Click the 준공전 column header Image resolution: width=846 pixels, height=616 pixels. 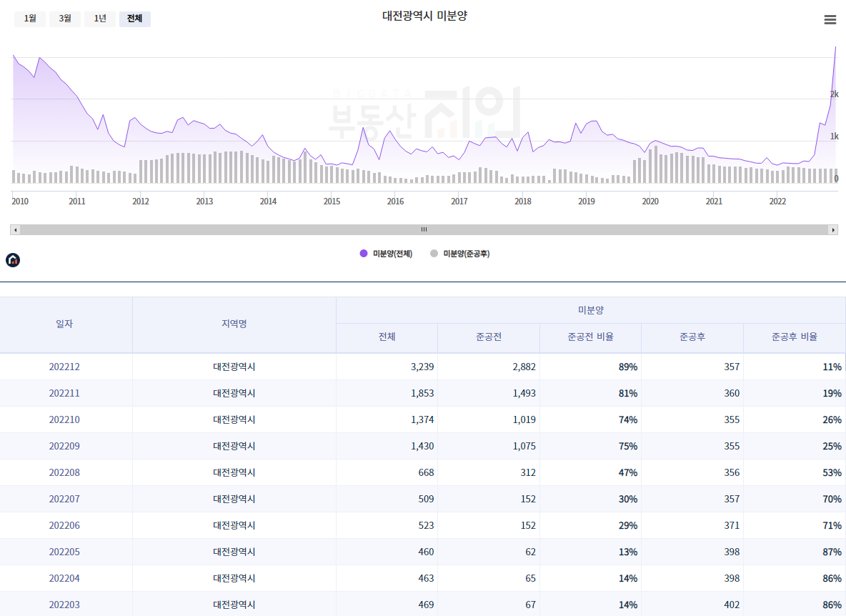pyautogui.click(x=489, y=337)
